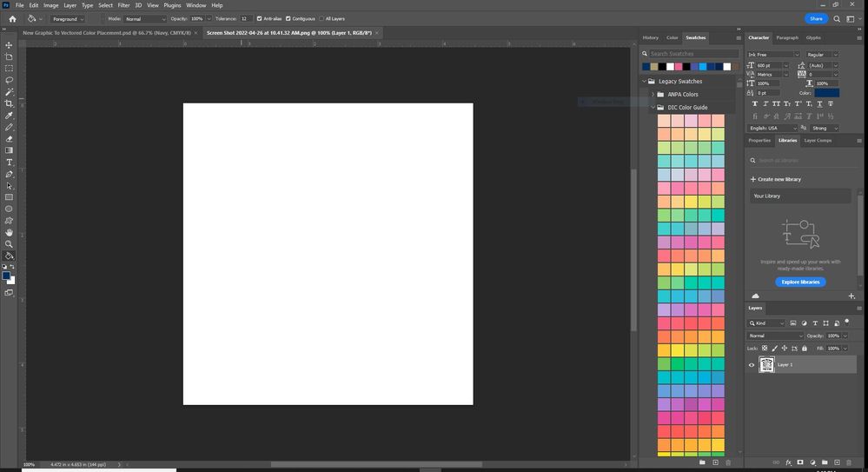Select the Lasso tool
The width and height of the screenshot is (868, 472).
click(x=9, y=80)
